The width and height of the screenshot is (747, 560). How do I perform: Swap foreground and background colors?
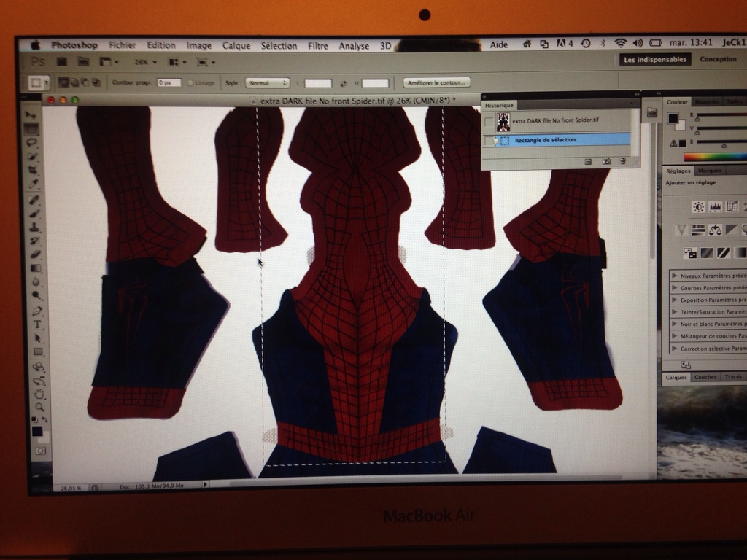tap(44, 419)
